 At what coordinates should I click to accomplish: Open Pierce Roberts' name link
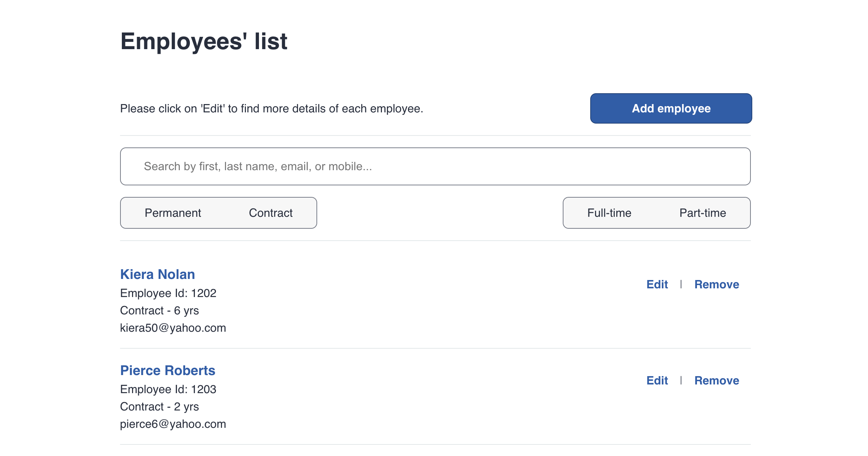tap(167, 370)
